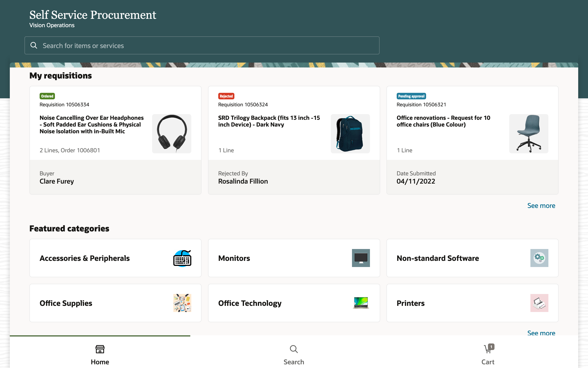Open Requisition 10506334
588x368 pixels.
click(64, 104)
